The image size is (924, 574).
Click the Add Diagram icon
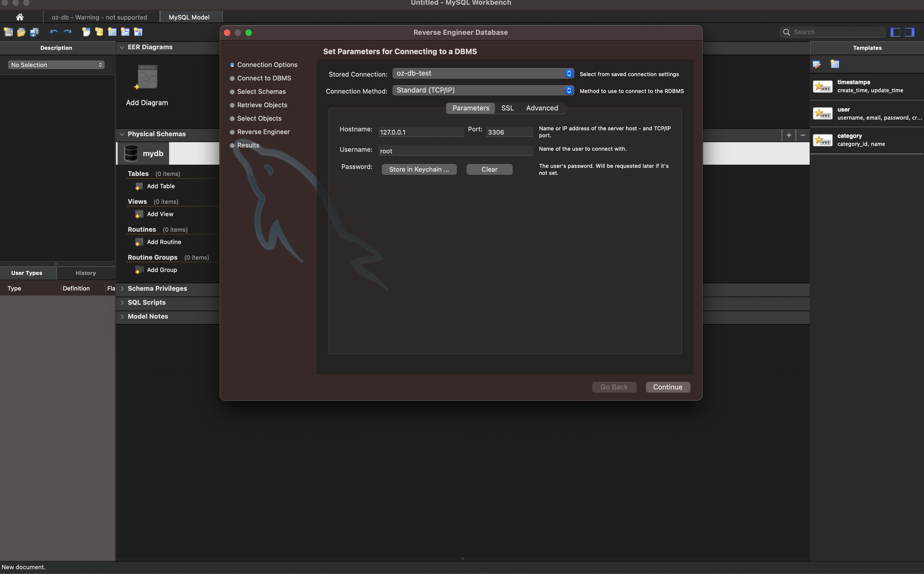[147, 77]
